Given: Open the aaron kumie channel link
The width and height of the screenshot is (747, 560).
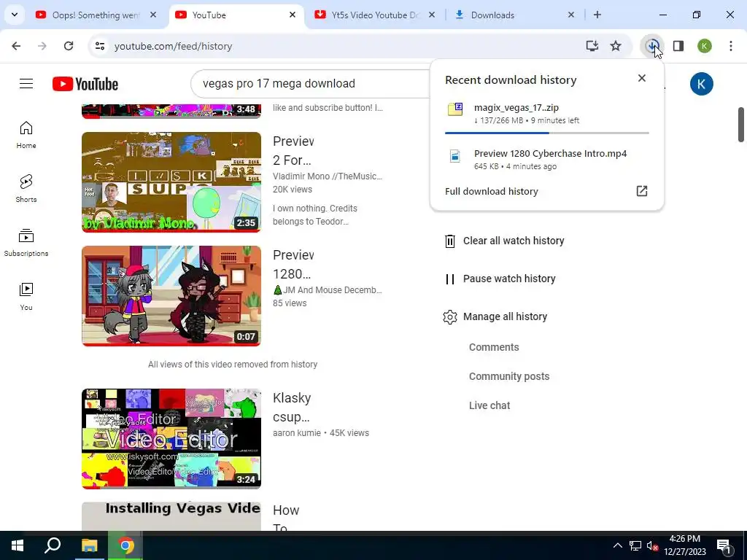Looking at the screenshot, I should coord(296,433).
